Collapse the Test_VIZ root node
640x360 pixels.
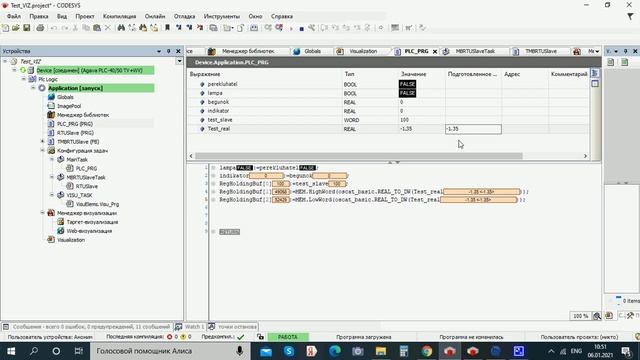(x=5, y=61)
